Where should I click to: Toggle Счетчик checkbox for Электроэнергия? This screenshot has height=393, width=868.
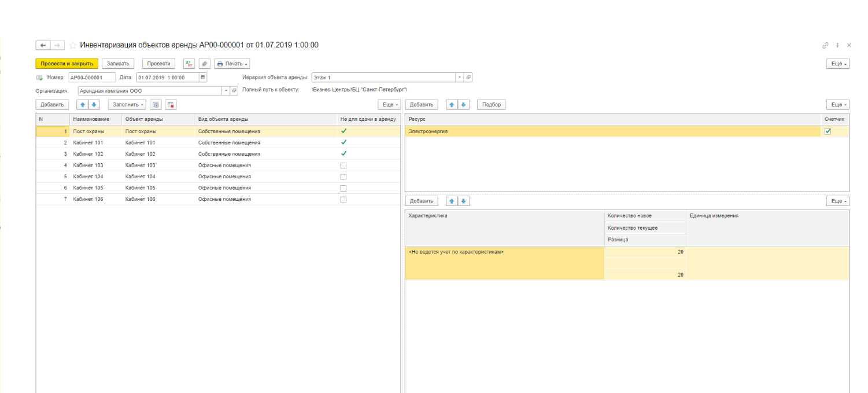pyautogui.click(x=827, y=131)
